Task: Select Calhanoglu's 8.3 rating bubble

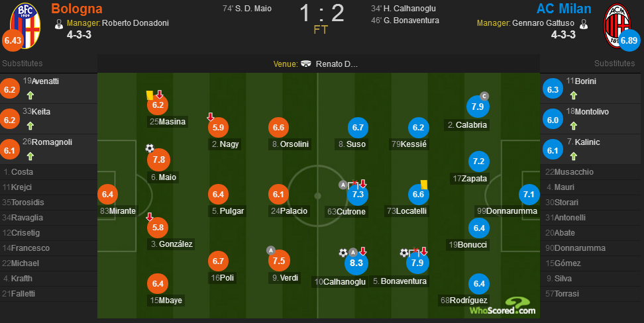Action: tap(356, 263)
